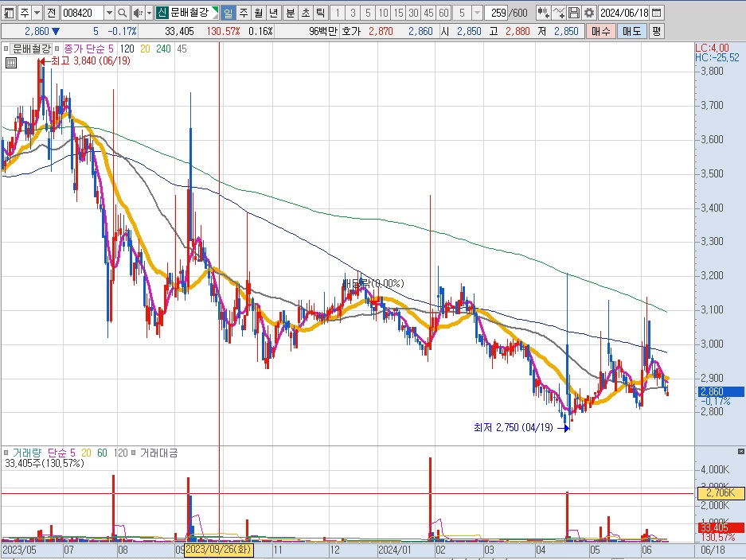Switch to 틱 tick chart period

[x=321, y=13]
